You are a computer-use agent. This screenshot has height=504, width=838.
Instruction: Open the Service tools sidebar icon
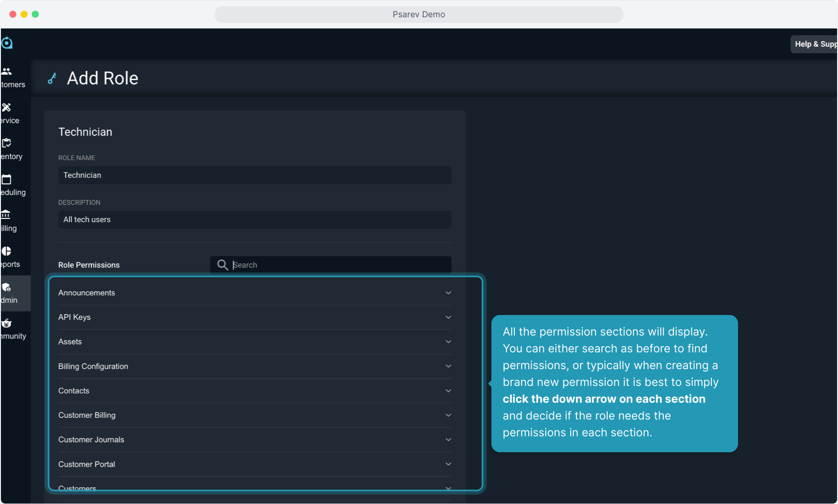7,108
